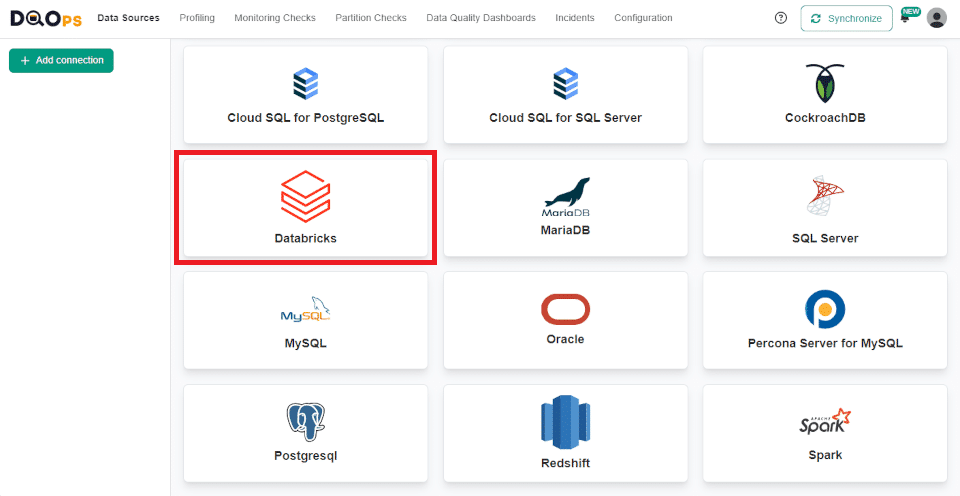Click the SQL Server logo
Image resolution: width=960 pixels, height=496 pixels.
(x=825, y=196)
